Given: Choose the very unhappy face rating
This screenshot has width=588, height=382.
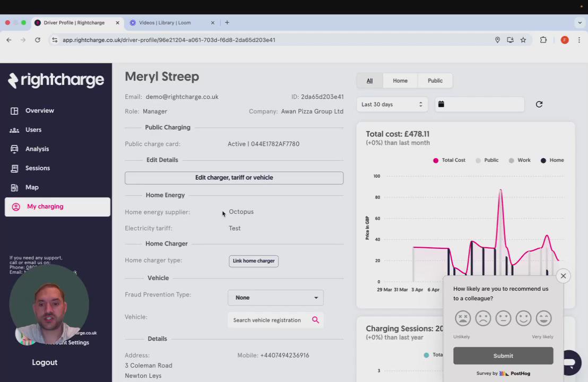Looking at the screenshot, I should coord(463,318).
